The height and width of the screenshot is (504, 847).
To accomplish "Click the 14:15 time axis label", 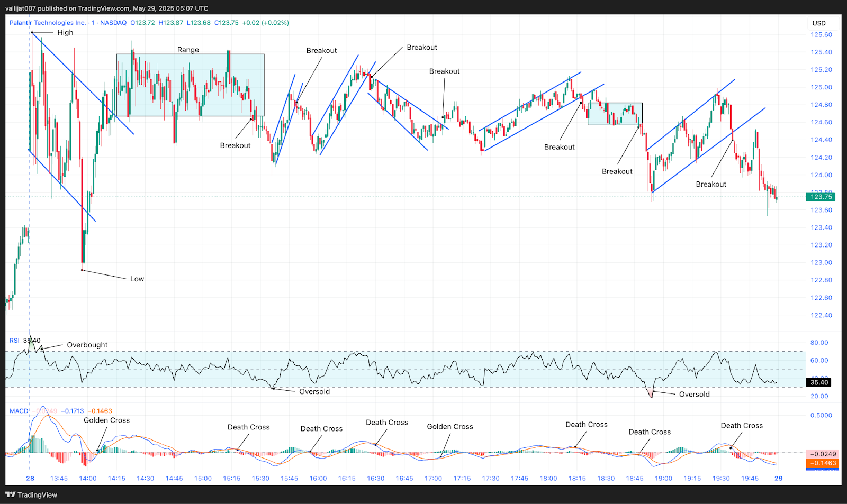I will point(116,478).
